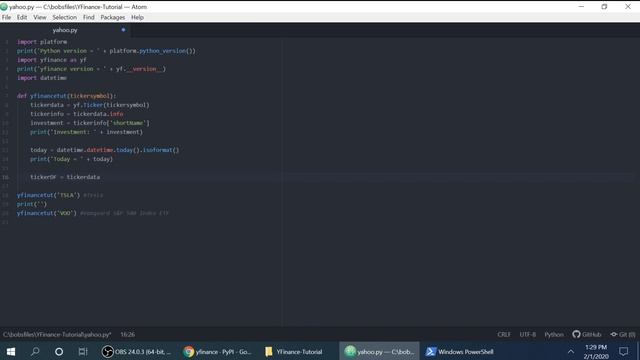Click the 'today = datetime.datetime.today()' line

[x=104, y=150]
